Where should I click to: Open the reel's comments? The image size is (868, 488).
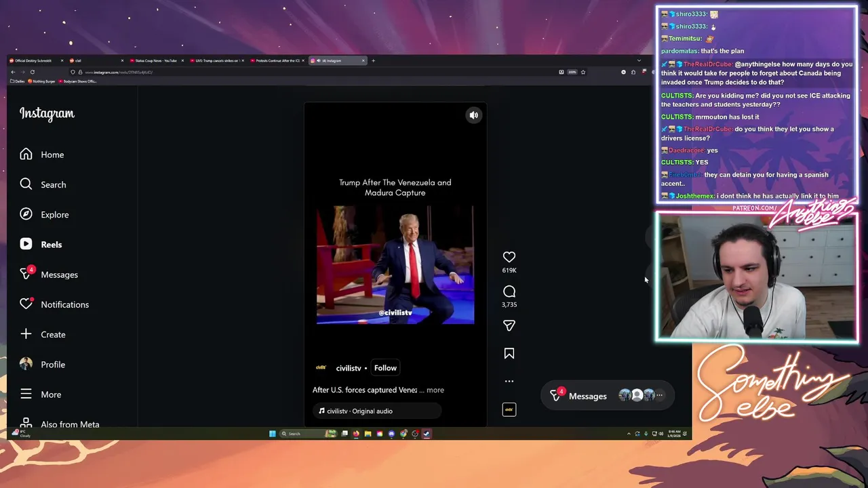pyautogui.click(x=509, y=291)
